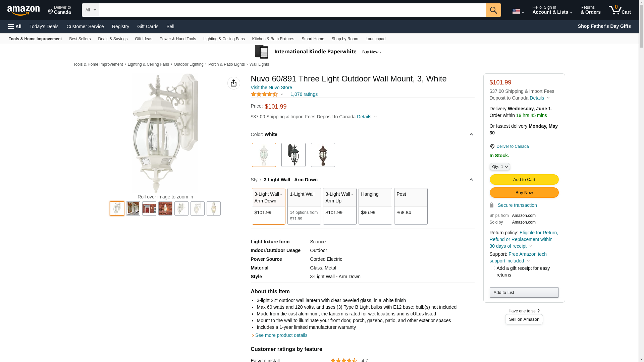Viewport: 644px width, 362px height.
Task: Click the search input field
Action: tap(292, 10)
